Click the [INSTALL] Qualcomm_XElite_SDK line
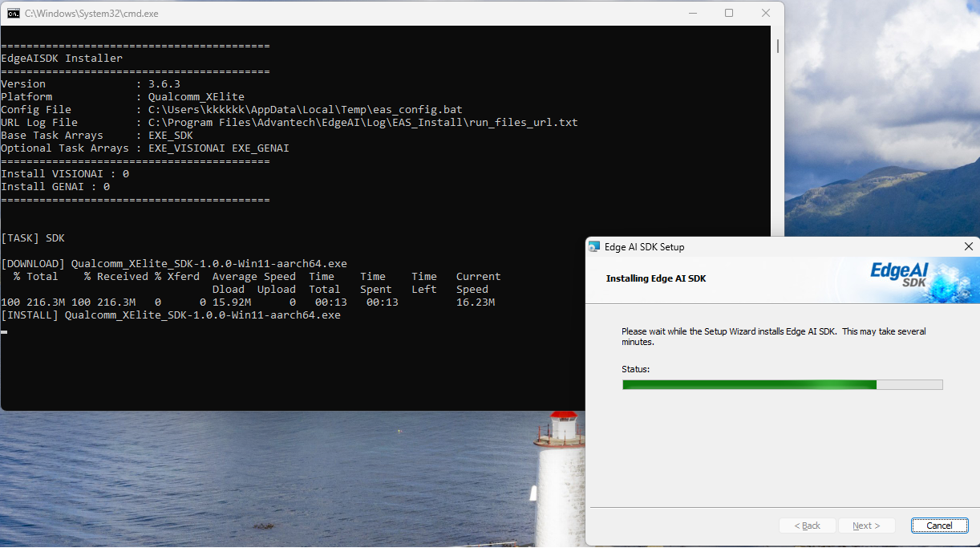 click(171, 315)
